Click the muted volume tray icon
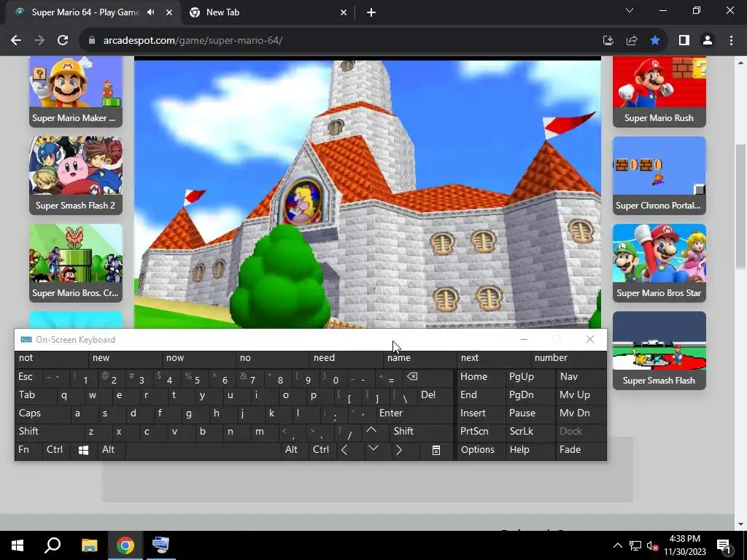The height and width of the screenshot is (560, 747). coord(653,545)
